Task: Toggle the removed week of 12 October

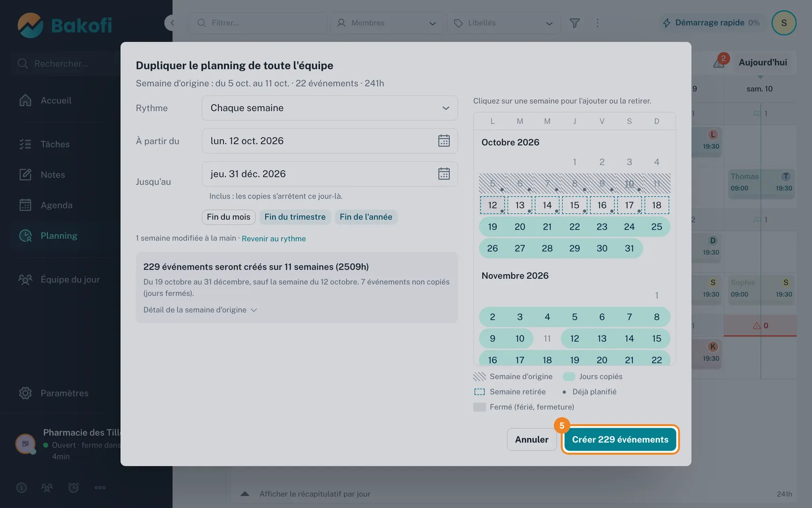Action: pyautogui.click(x=574, y=205)
